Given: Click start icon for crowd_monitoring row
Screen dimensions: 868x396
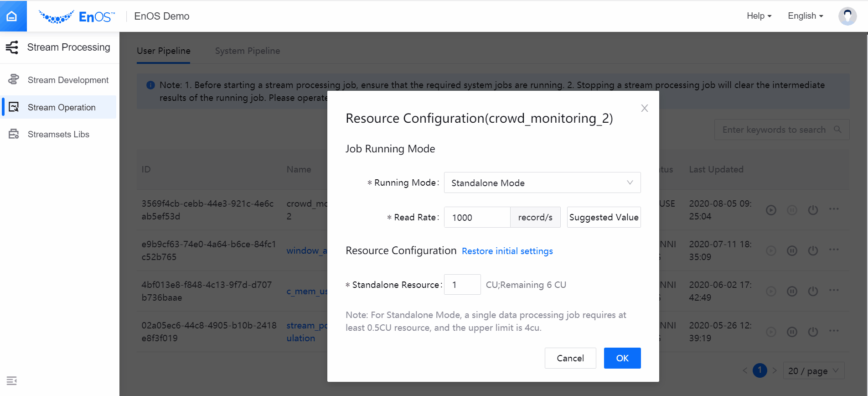Looking at the screenshot, I should click(x=771, y=210).
